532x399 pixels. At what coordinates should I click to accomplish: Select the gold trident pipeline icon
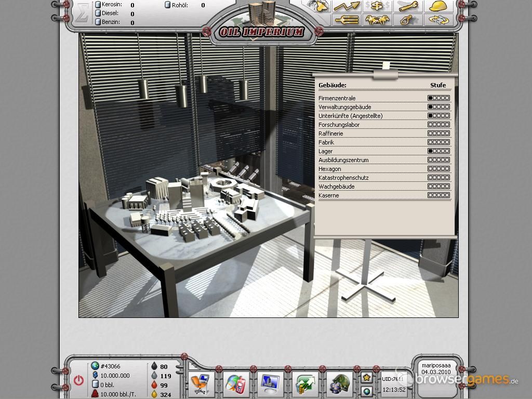pos(347,20)
